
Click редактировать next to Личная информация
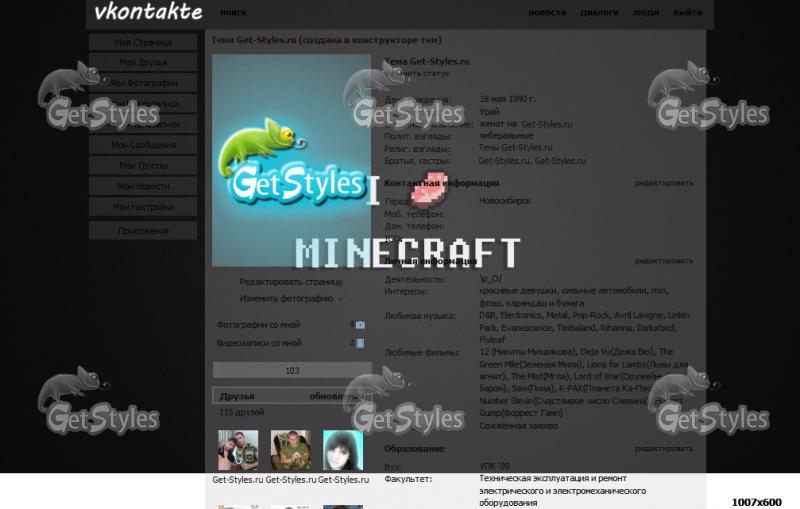[x=664, y=261]
